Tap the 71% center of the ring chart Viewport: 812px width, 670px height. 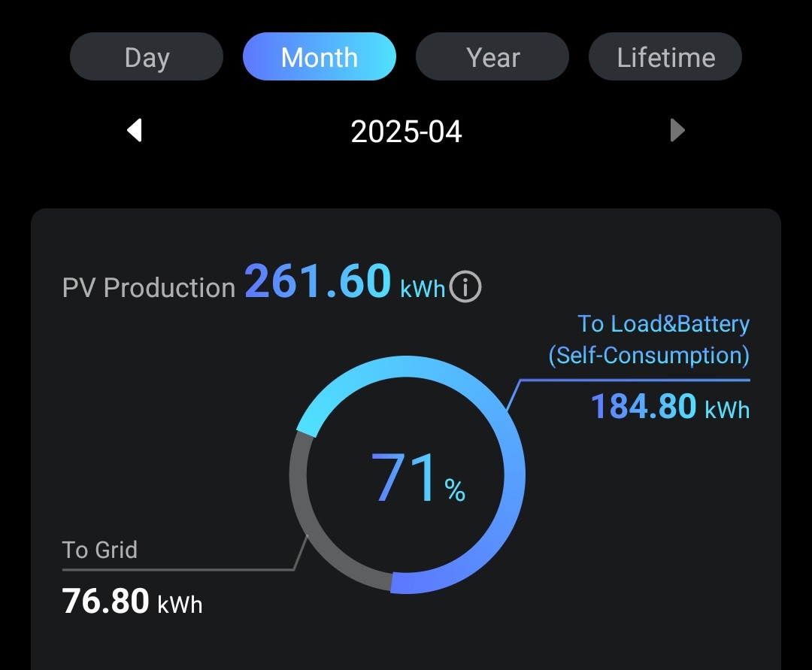point(417,477)
